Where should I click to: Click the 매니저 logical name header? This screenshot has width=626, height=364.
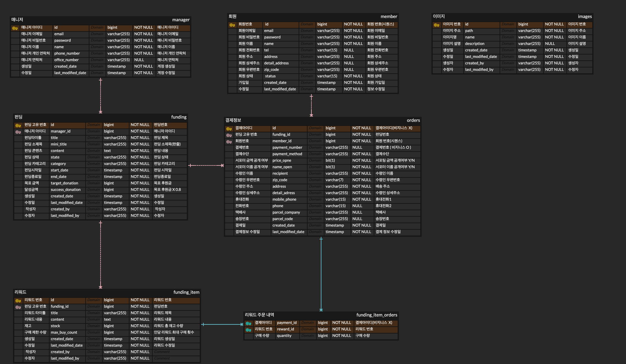pos(17,20)
